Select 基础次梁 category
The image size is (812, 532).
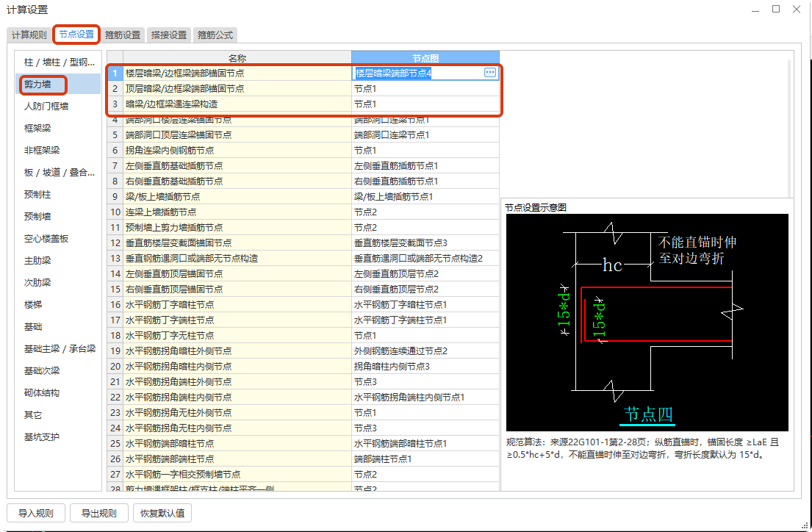pyautogui.click(x=59, y=371)
